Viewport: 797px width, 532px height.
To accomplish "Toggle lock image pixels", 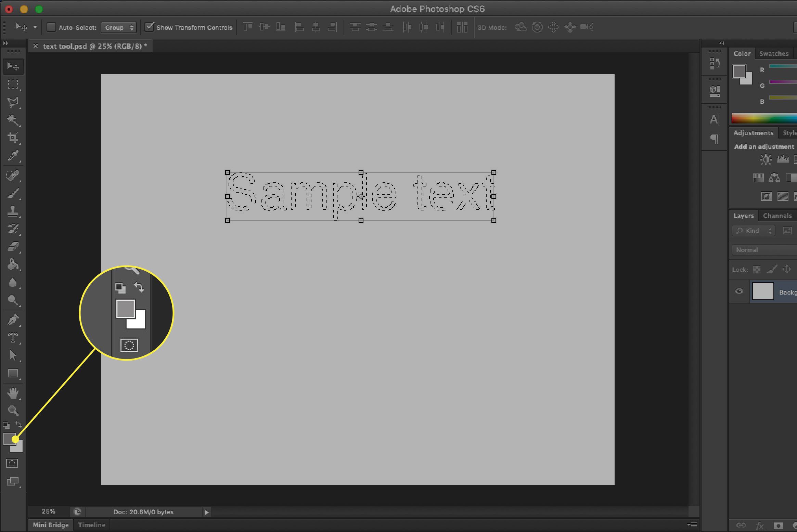I will [x=772, y=269].
